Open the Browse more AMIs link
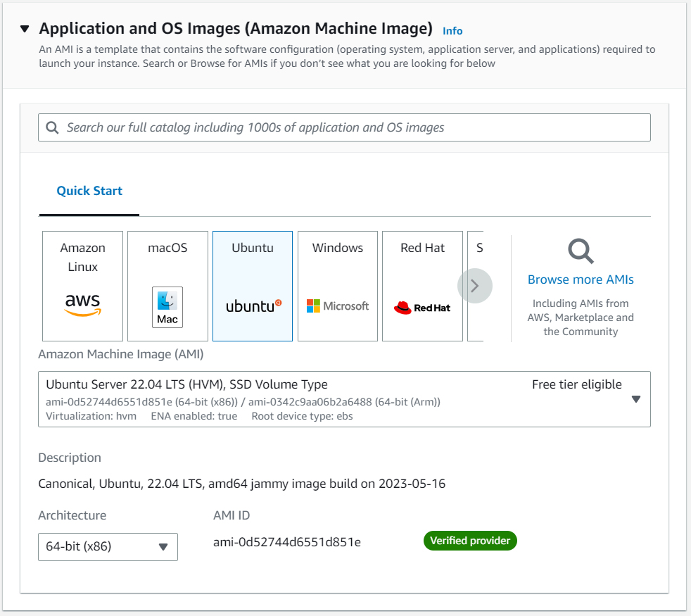 [x=581, y=279]
